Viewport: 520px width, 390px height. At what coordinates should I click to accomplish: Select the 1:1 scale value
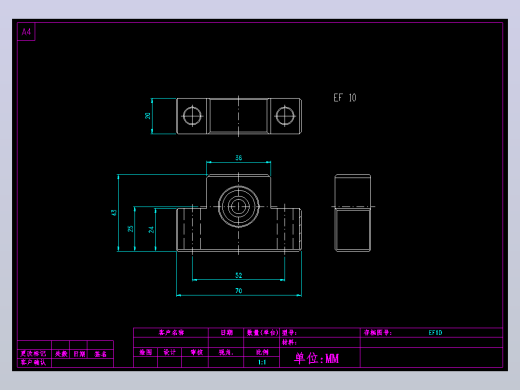(262, 362)
